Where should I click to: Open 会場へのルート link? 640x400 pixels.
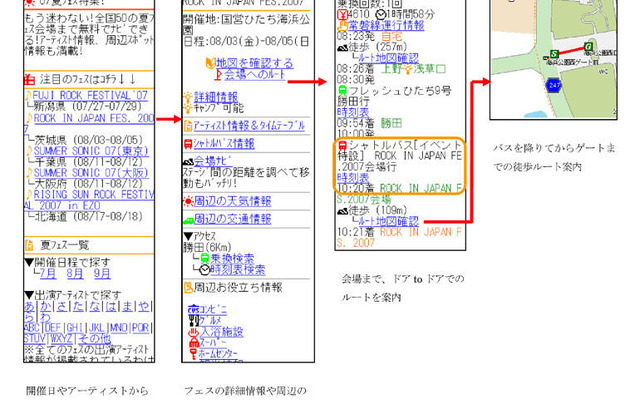pos(255,74)
